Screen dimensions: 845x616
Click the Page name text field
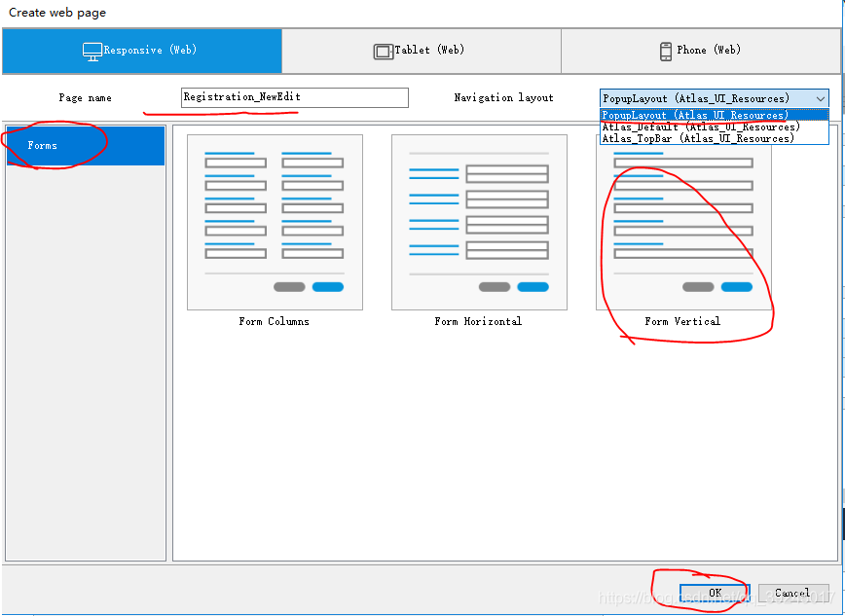click(294, 97)
